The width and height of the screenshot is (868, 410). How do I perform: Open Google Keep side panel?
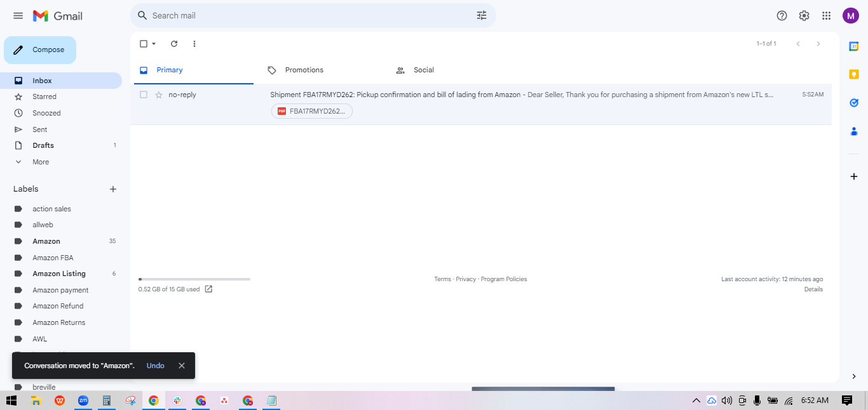click(854, 74)
